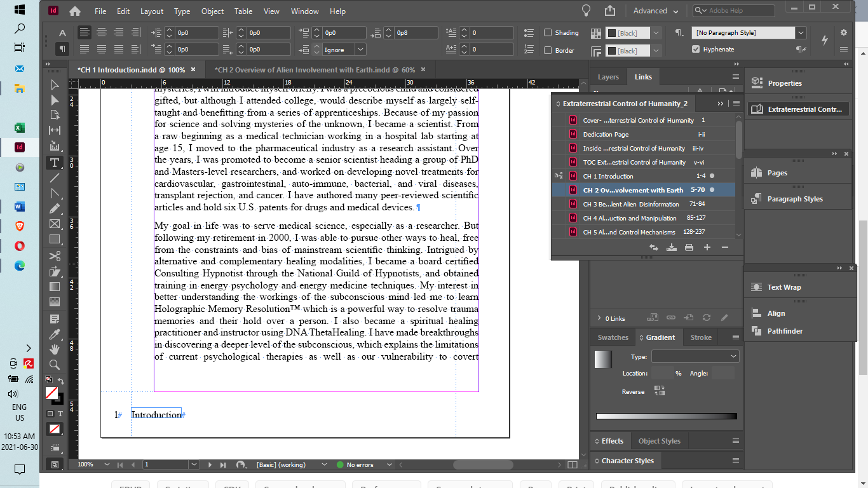Viewport: 868px width, 488px height.
Task: Select the Hand tool
Action: click(55, 348)
